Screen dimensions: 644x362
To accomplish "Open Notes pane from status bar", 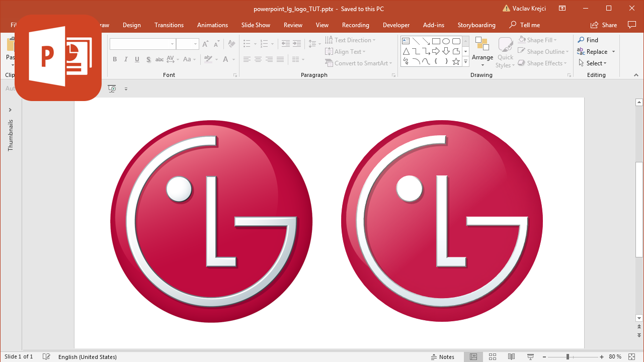I will point(443,356).
